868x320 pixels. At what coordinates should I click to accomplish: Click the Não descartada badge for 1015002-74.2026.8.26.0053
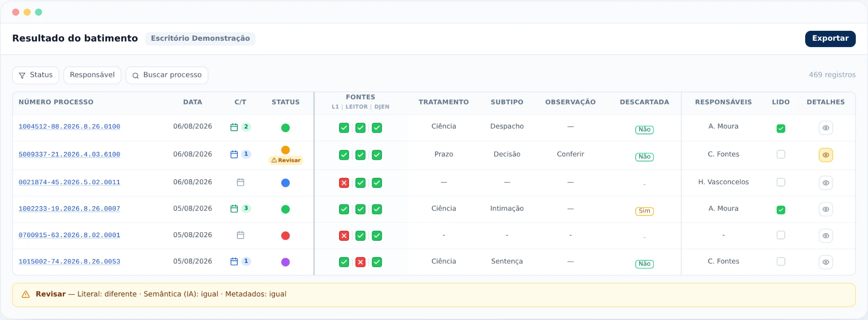point(644,264)
